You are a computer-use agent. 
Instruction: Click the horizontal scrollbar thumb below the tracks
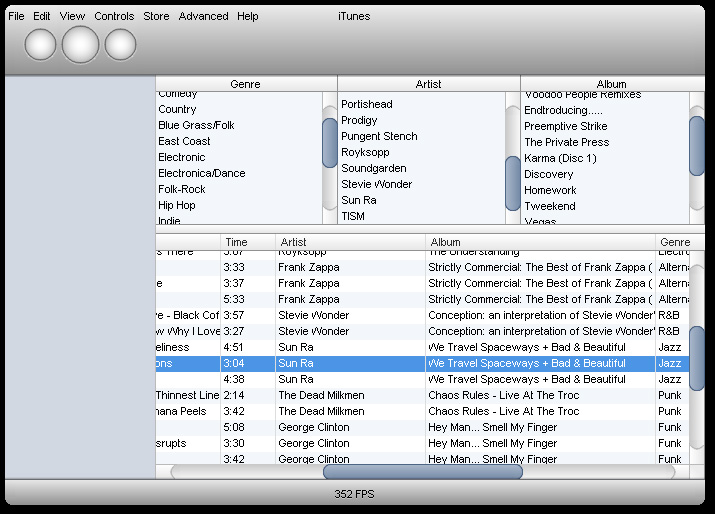[x=423, y=472]
